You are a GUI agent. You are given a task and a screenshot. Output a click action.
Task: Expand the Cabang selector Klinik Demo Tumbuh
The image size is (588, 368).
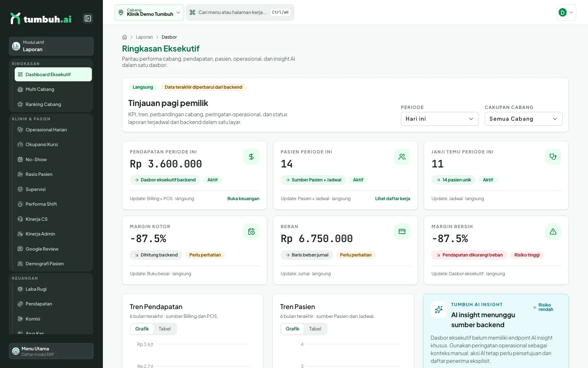(149, 13)
